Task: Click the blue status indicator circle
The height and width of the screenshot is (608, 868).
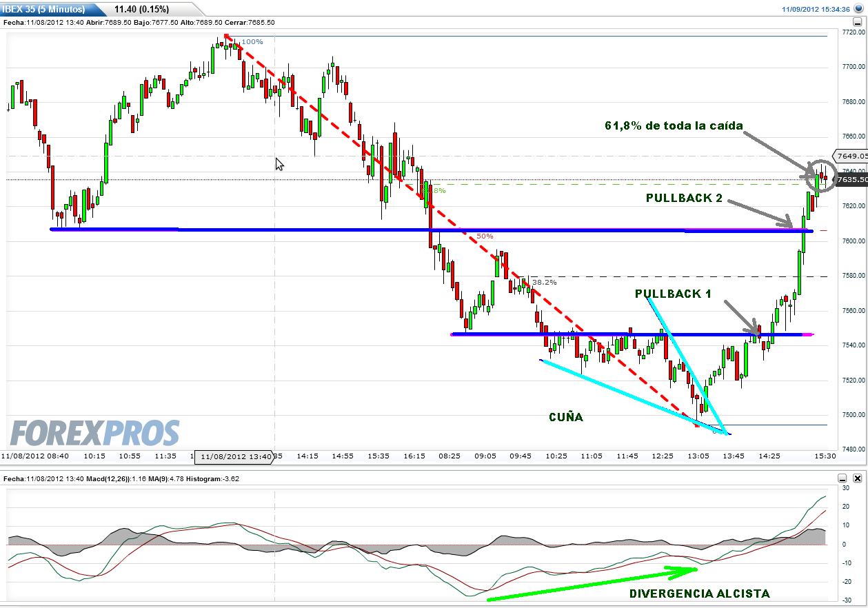Action: (858, 8)
